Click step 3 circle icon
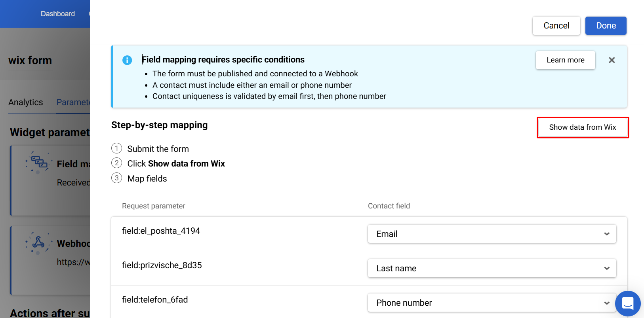644x318 pixels. click(x=116, y=178)
